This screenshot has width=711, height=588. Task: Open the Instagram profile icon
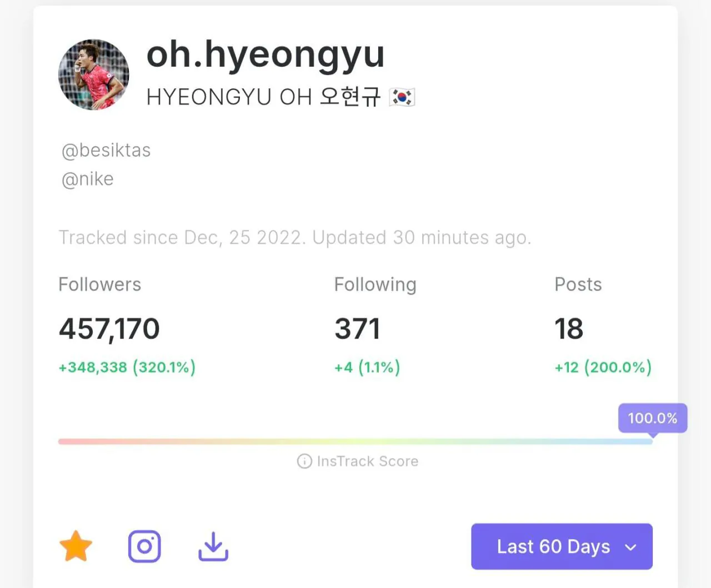click(144, 546)
